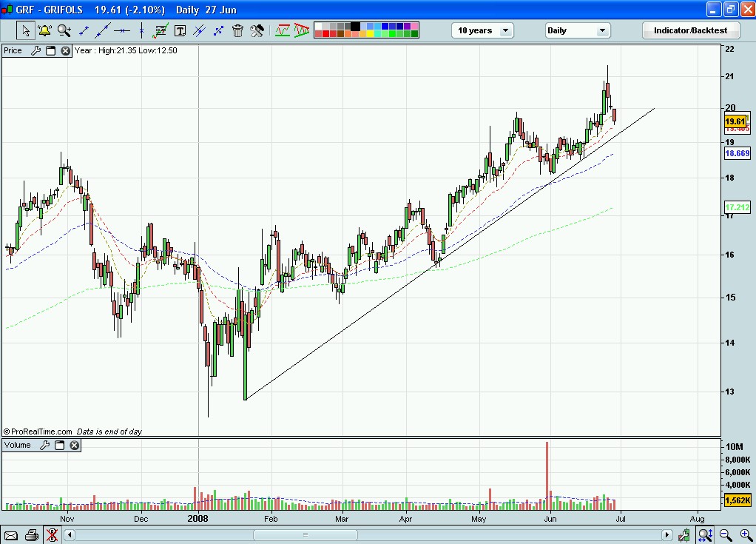The height and width of the screenshot is (544, 756).
Task: Click the 1,562K volume label
Action: [x=738, y=500]
